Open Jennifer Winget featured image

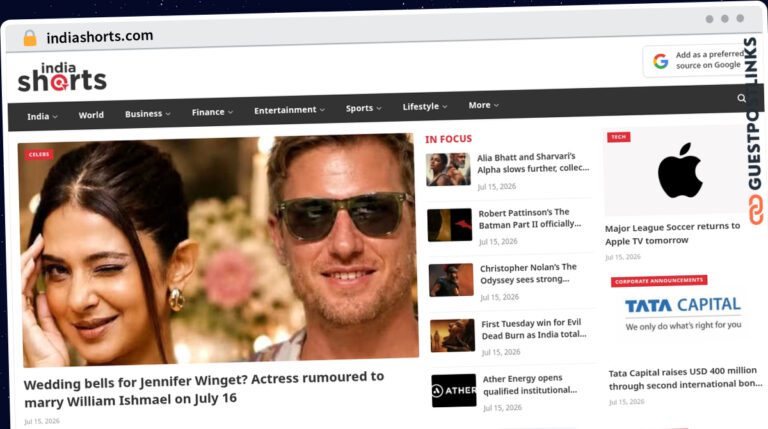point(218,250)
